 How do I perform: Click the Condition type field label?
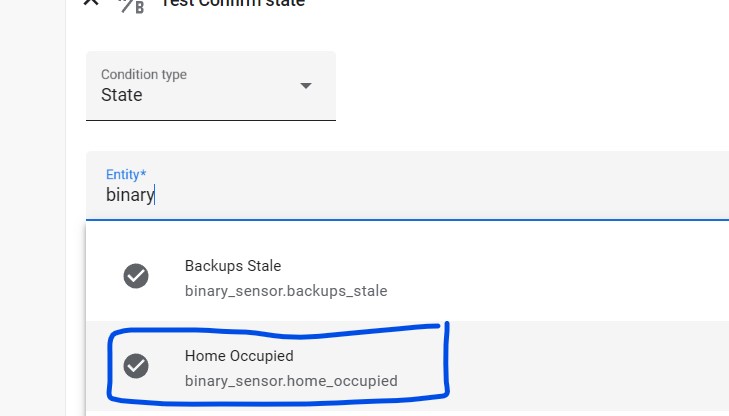[x=144, y=75]
